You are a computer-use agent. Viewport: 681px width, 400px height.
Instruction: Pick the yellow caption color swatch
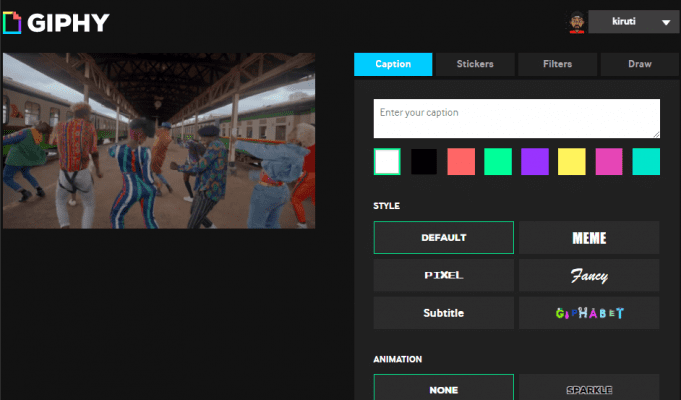572,162
